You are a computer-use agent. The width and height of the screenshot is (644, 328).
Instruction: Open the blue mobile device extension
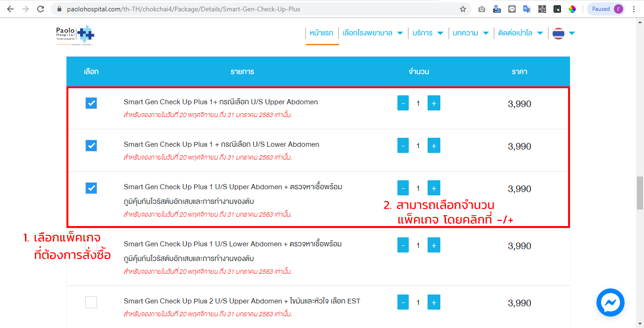click(x=496, y=9)
